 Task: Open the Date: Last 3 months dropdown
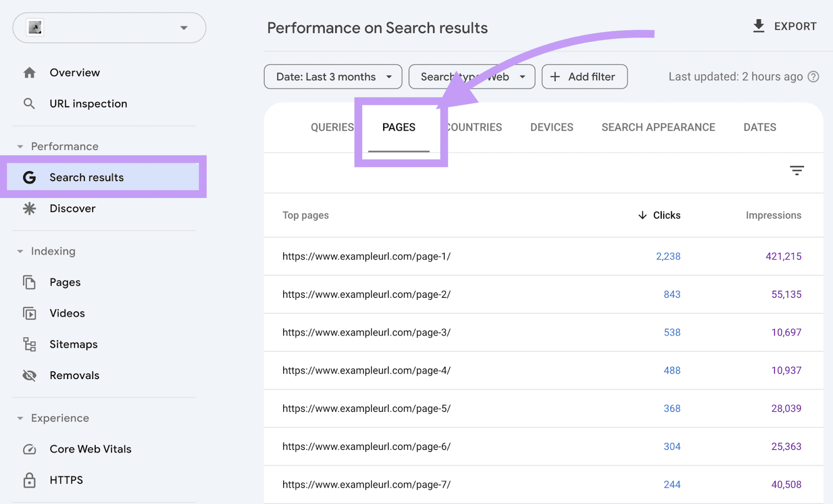click(332, 77)
